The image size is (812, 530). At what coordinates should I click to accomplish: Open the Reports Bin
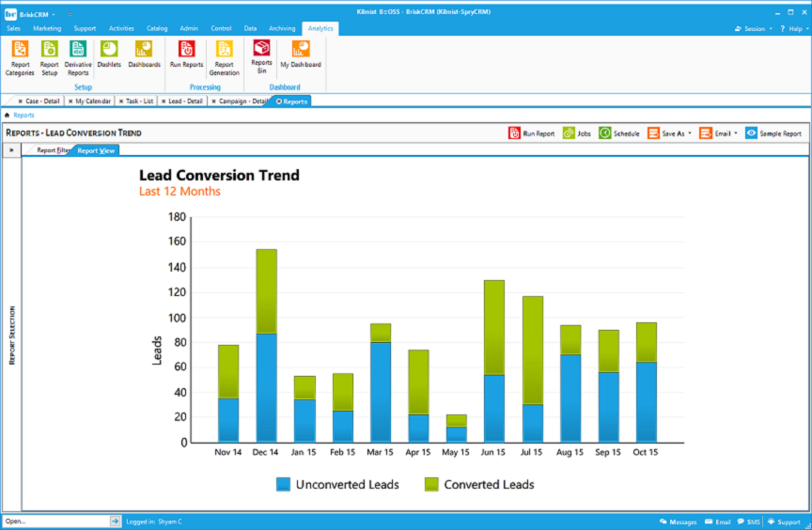pyautogui.click(x=261, y=55)
